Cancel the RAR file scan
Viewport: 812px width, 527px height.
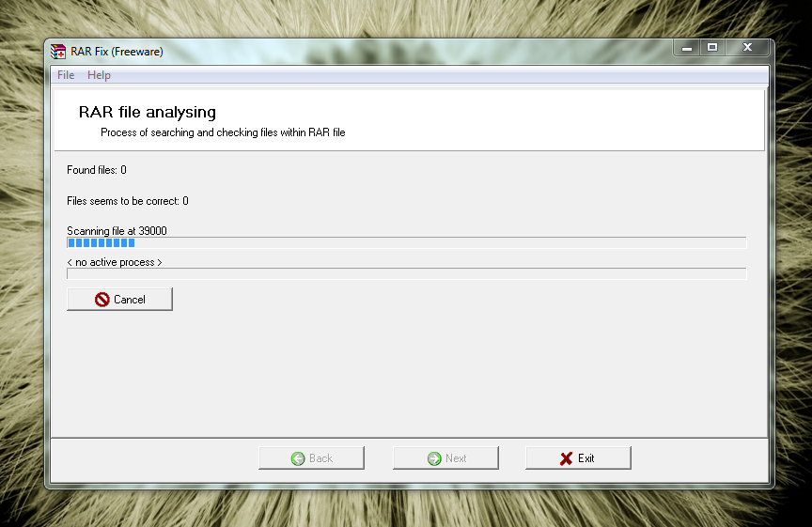(119, 300)
